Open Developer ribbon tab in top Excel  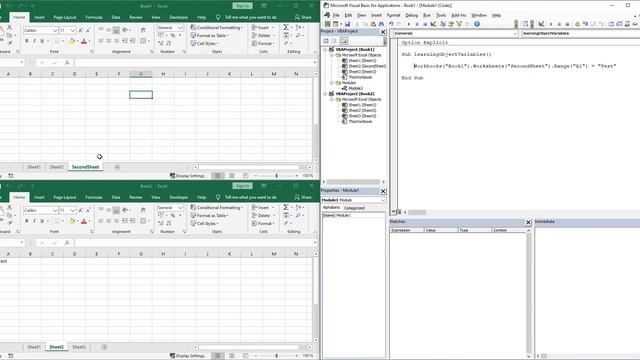[x=178, y=17]
